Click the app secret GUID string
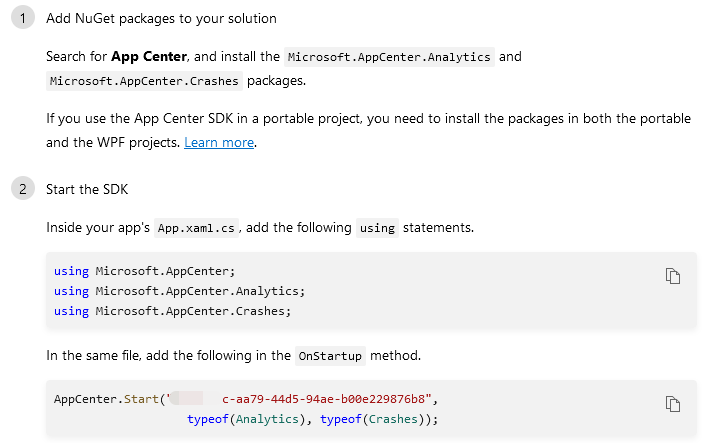The height and width of the screenshot is (443, 705). 299,399
